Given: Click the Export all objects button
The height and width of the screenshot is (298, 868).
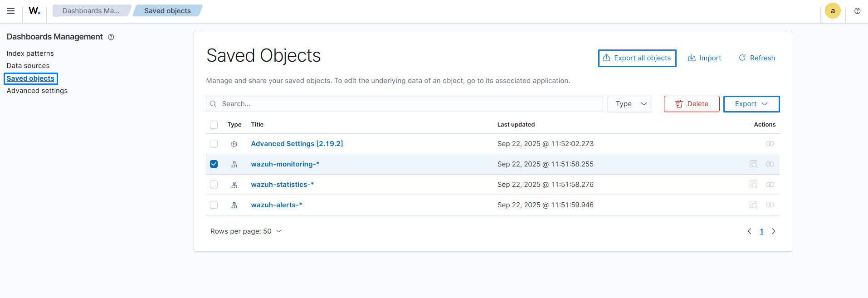Looking at the screenshot, I should pos(637,58).
